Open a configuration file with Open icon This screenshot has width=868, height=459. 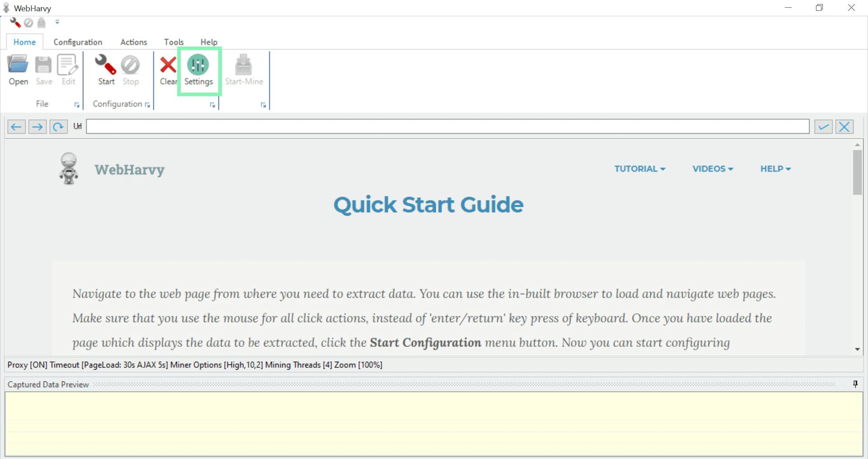tap(18, 64)
